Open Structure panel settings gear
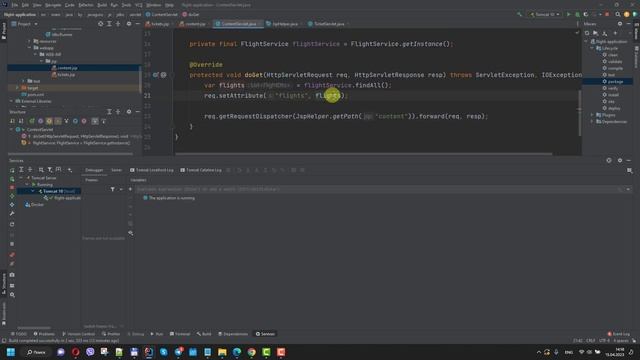640x360 pixels. (x=129, y=112)
